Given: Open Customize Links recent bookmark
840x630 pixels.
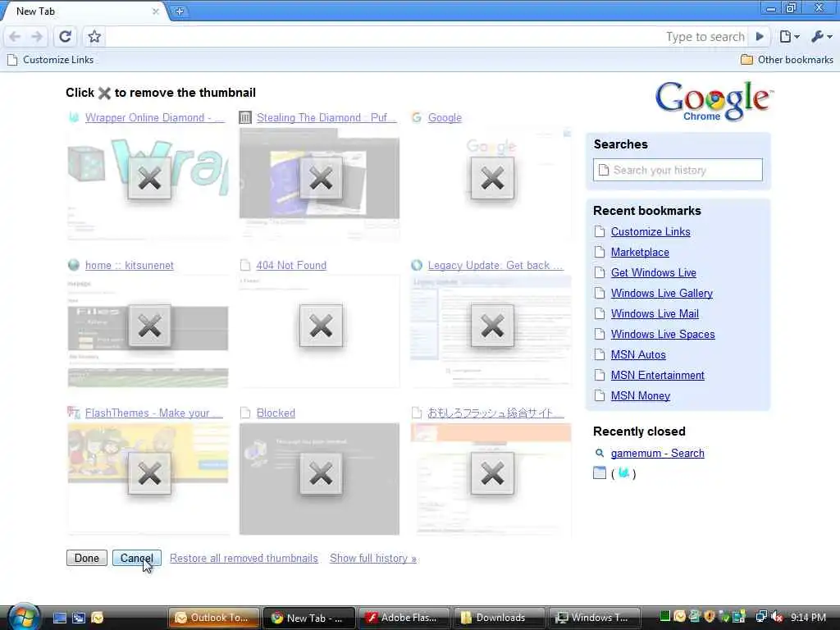Looking at the screenshot, I should pos(651,232).
